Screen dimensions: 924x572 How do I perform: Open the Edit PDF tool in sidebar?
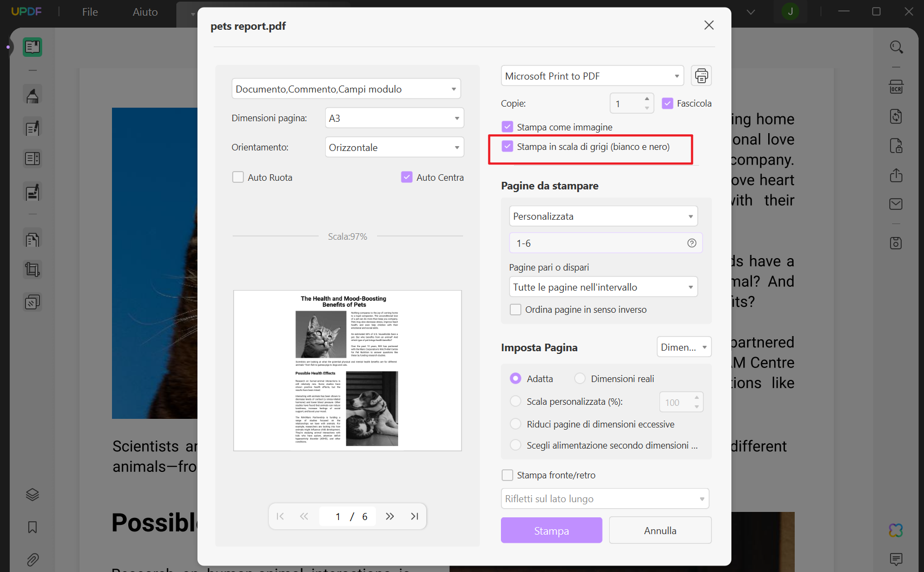click(32, 128)
